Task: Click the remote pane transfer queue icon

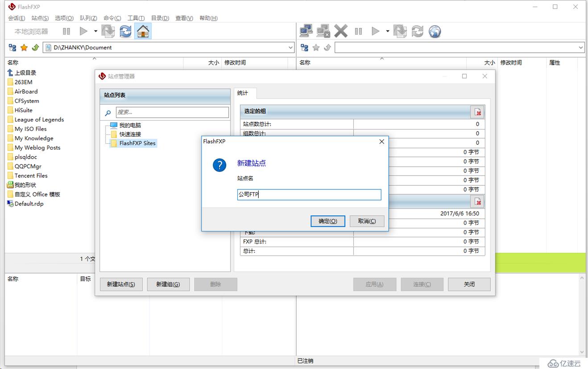Action: point(400,31)
